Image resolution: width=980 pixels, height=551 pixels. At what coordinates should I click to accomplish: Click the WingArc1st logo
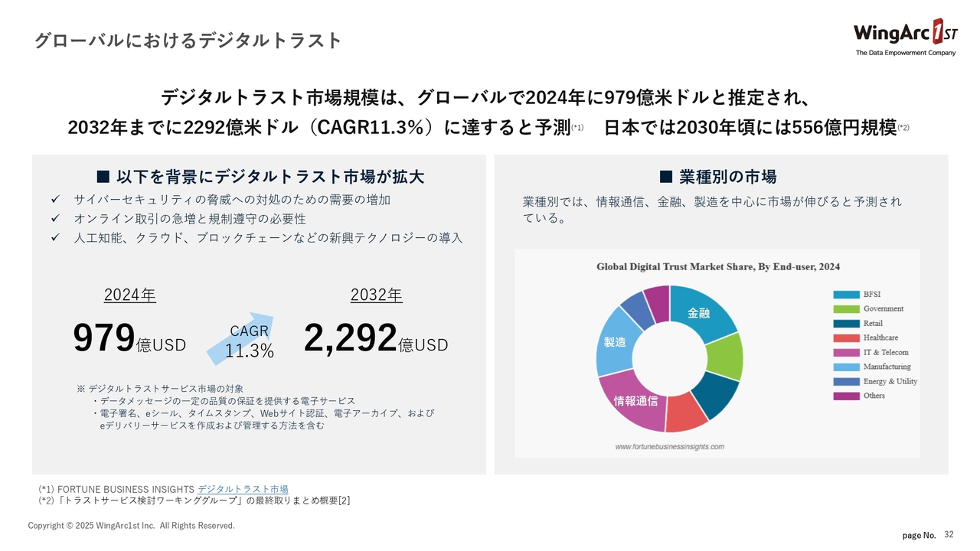pyautogui.click(x=905, y=37)
